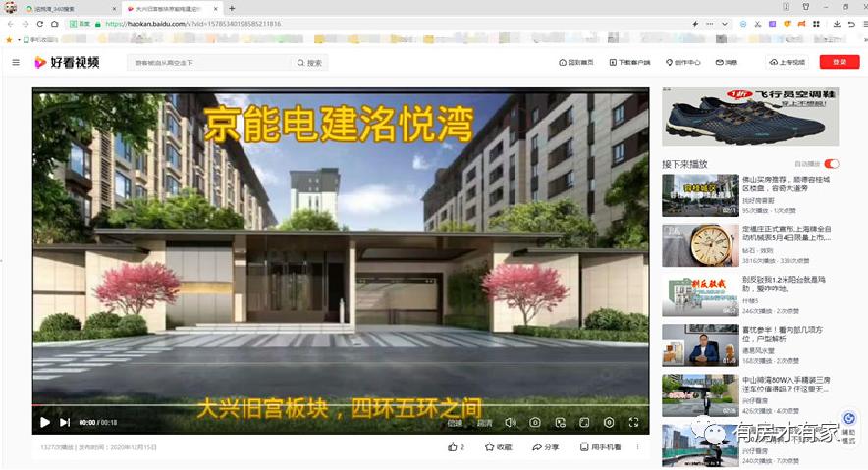Click the red 登录 login button

[x=840, y=62]
